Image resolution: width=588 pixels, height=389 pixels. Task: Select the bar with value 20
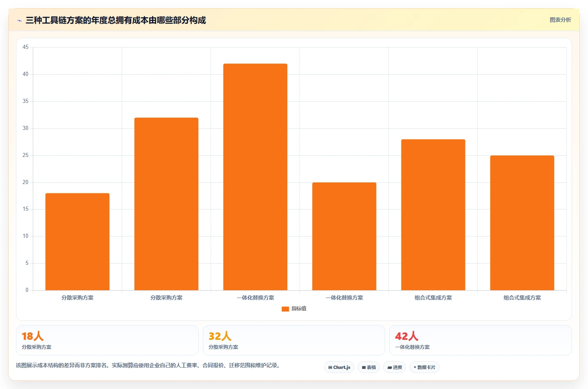344,236
